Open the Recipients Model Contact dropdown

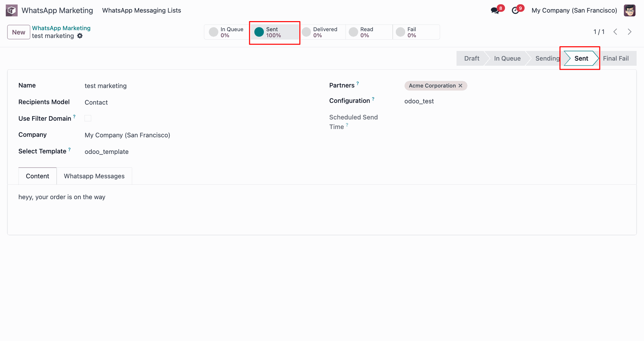point(198,102)
